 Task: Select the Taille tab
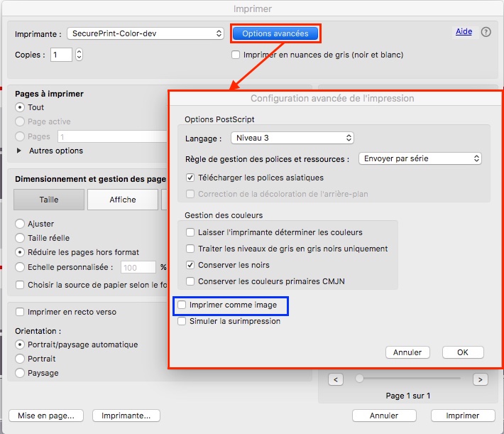click(49, 200)
